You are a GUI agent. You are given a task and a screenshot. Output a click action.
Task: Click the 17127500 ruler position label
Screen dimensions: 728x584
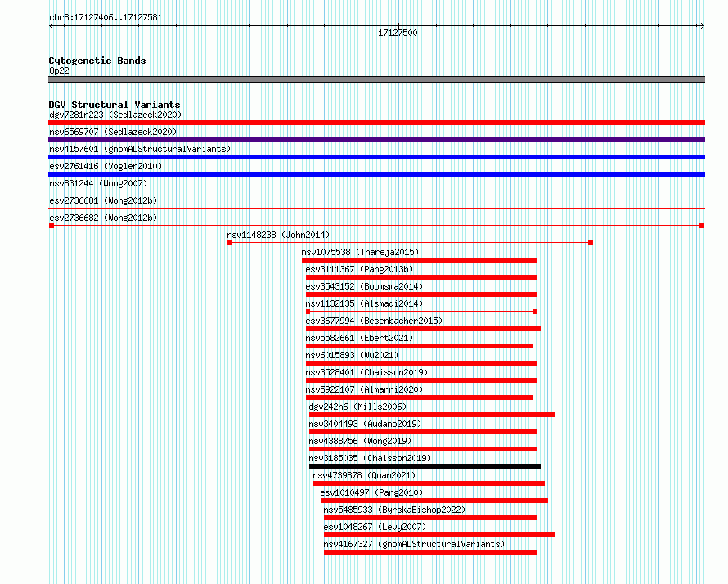pyautogui.click(x=398, y=33)
